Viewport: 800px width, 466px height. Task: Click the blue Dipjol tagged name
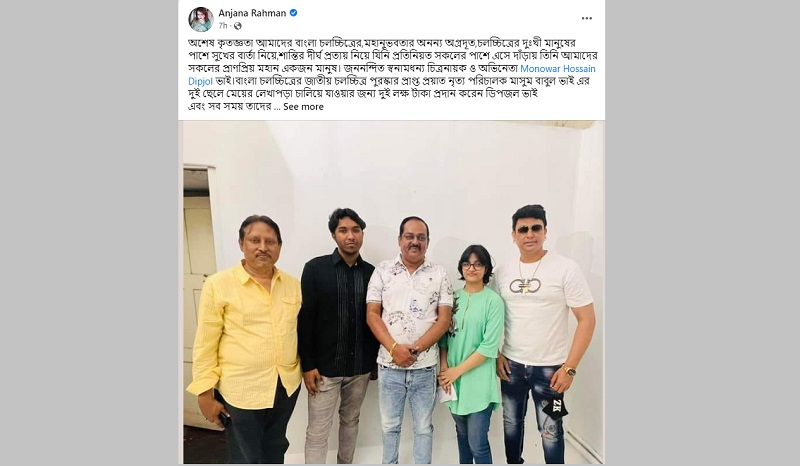pyautogui.click(x=201, y=81)
